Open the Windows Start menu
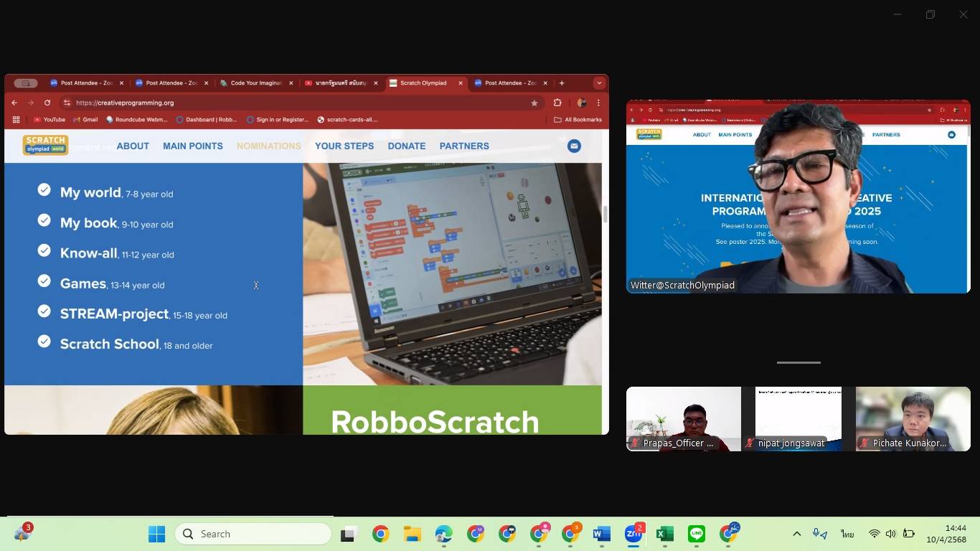 point(156,534)
